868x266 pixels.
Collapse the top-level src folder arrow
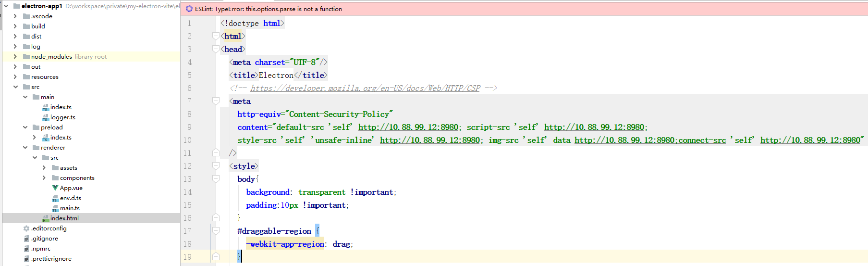pos(15,87)
